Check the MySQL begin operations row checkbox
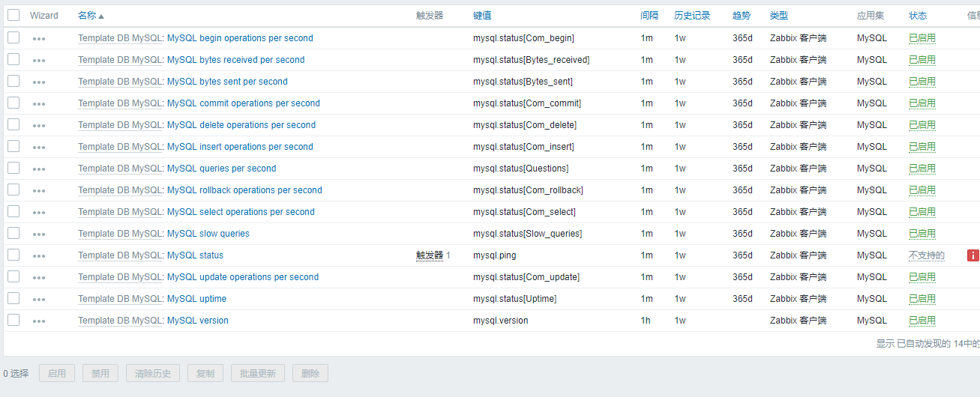 13,37
